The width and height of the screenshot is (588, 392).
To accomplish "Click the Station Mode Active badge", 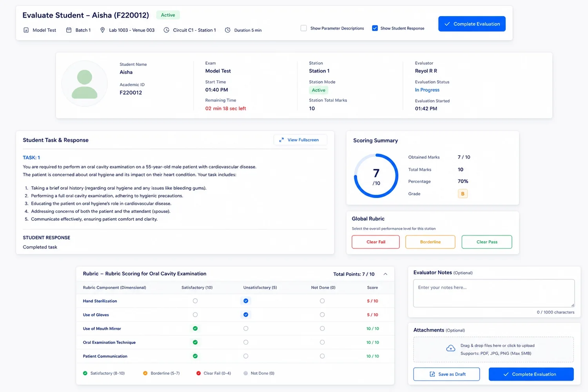I will point(319,90).
